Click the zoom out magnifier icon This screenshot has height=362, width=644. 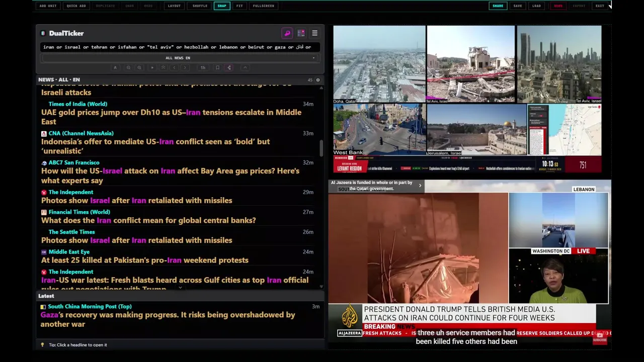click(x=128, y=67)
